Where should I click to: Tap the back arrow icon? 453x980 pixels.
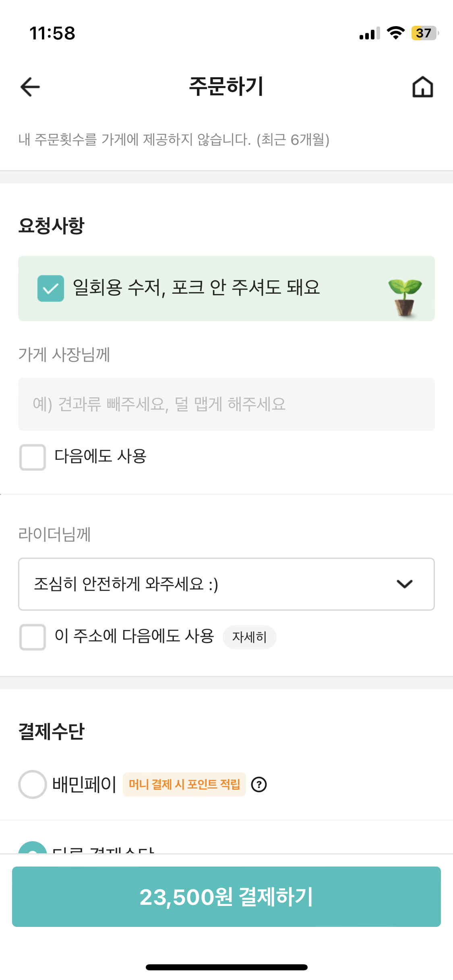click(x=30, y=87)
